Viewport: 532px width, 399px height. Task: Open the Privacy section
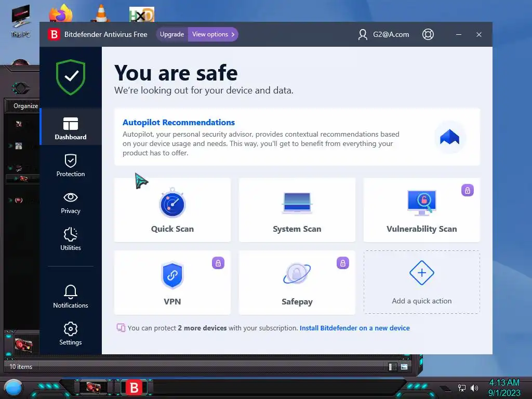pos(71,203)
